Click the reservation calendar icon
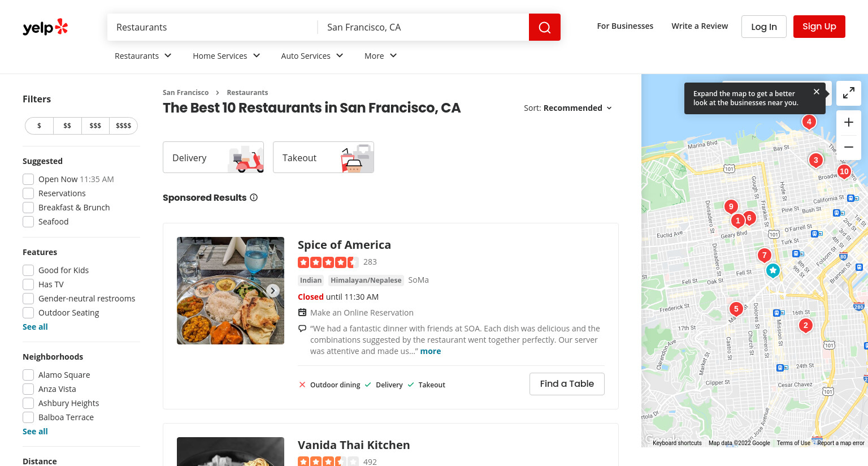 tap(302, 313)
